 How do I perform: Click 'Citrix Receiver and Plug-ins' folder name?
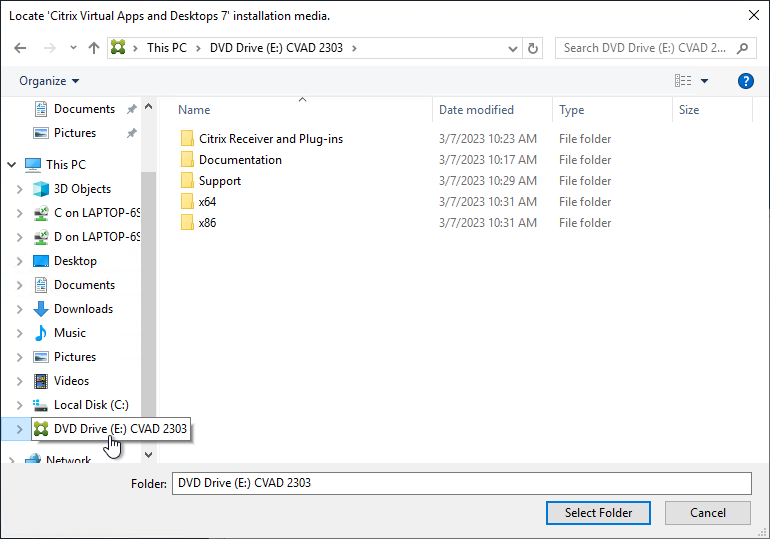(271, 139)
